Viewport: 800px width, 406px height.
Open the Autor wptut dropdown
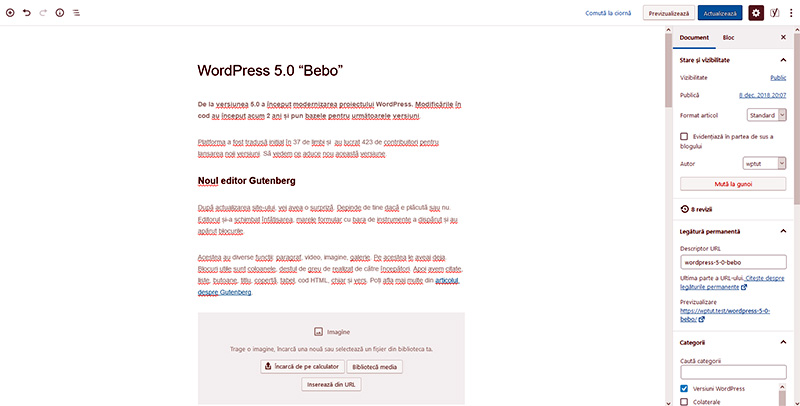pos(764,163)
